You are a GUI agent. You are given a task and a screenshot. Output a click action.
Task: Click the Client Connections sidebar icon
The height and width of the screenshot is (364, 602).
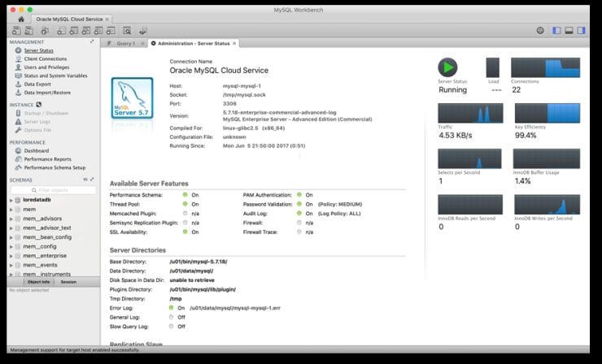pos(18,58)
